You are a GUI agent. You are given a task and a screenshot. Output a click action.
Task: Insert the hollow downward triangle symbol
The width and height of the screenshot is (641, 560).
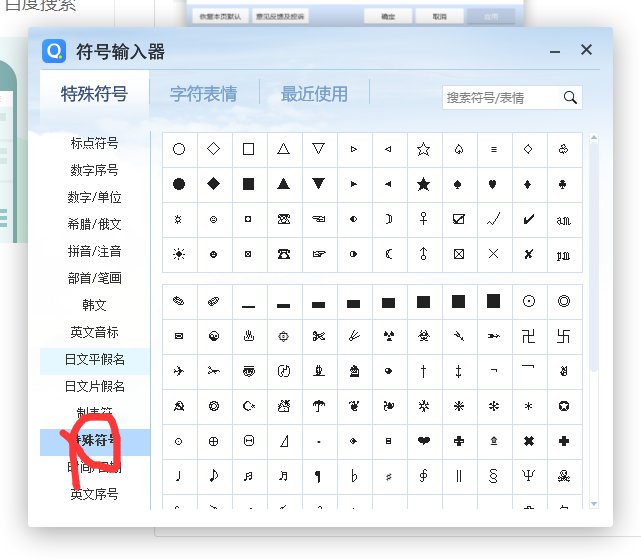318,149
